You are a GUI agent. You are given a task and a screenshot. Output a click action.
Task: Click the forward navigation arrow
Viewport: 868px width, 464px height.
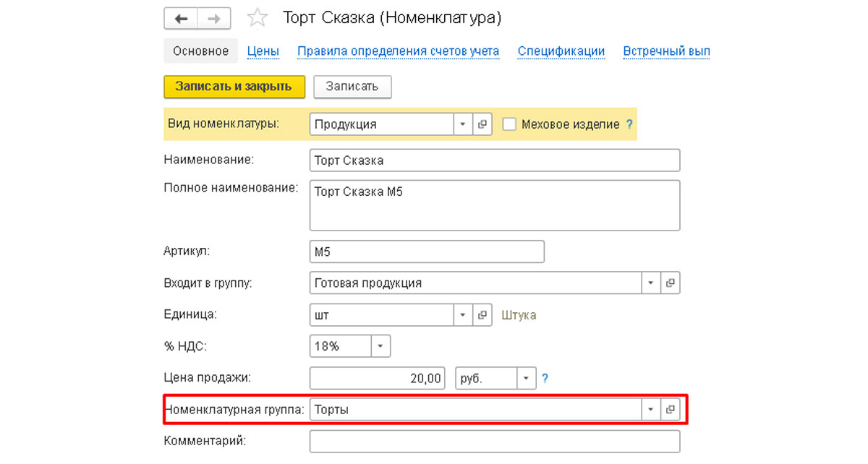point(214,18)
